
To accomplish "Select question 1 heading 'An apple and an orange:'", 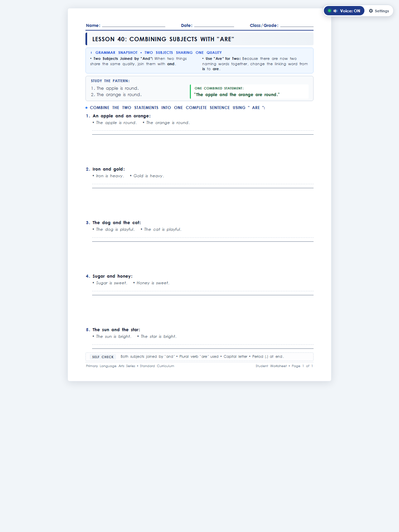I will coord(122,116).
